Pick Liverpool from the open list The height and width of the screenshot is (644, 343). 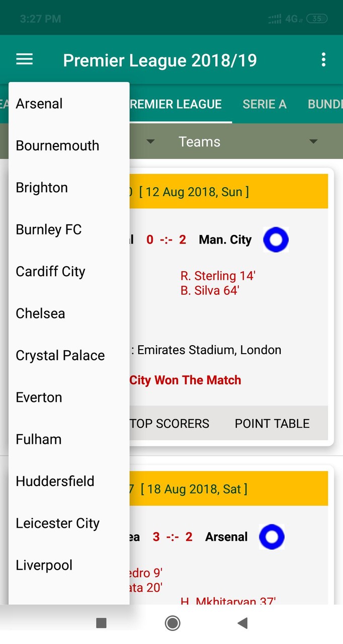pyautogui.click(x=44, y=565)
